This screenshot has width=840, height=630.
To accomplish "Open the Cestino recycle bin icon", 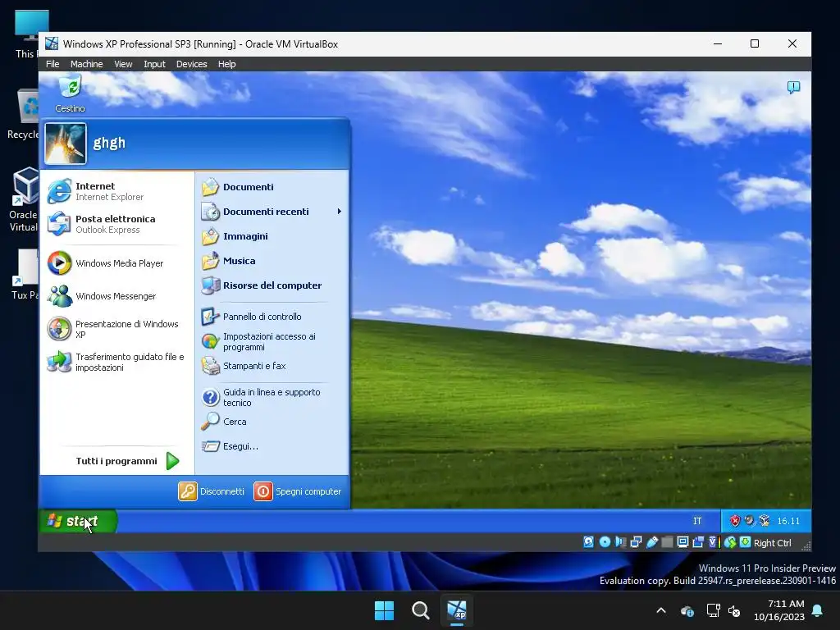I will coord(70,94).
